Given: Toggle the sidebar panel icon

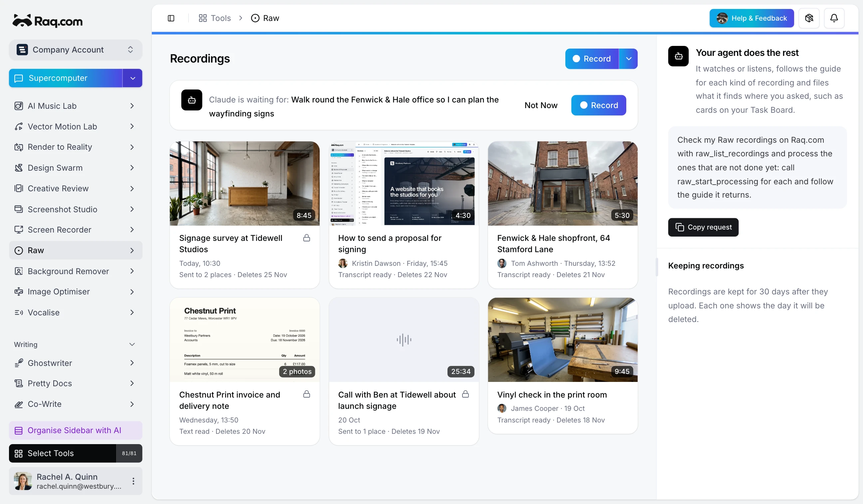Looking at the screenshot, I should point(171,18).
